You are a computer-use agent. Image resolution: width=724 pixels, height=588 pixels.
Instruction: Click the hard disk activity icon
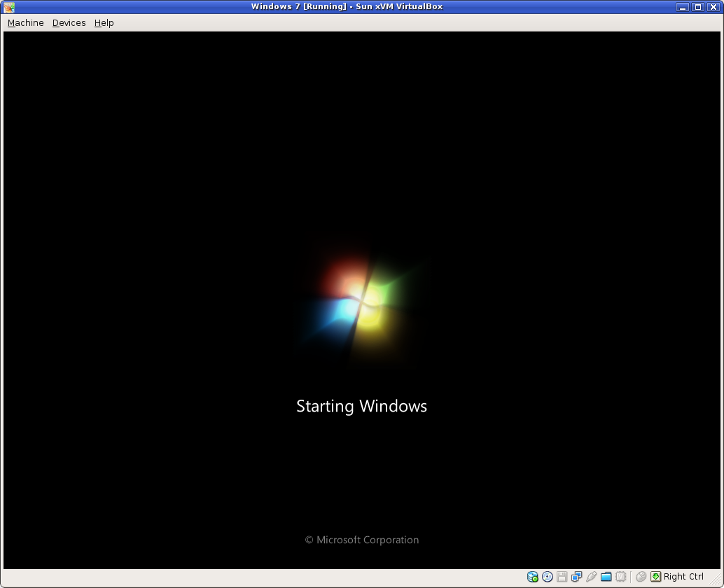coord(533,577)
